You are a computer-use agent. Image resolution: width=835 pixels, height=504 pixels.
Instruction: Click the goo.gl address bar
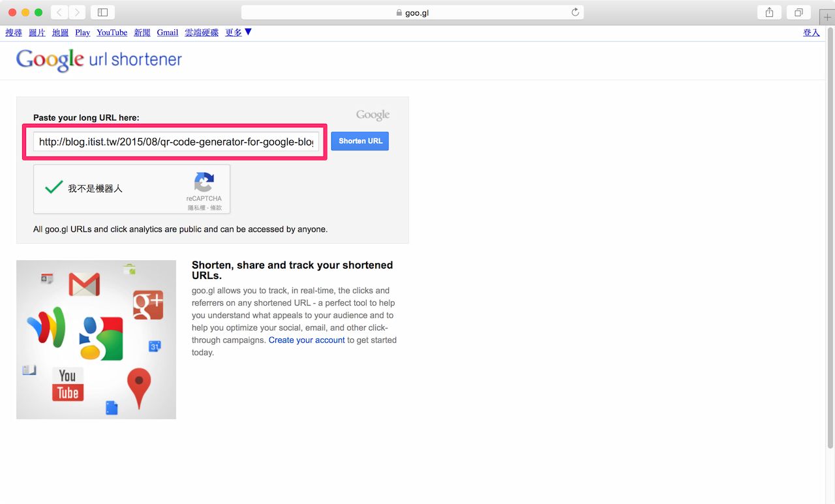point(412,12)
